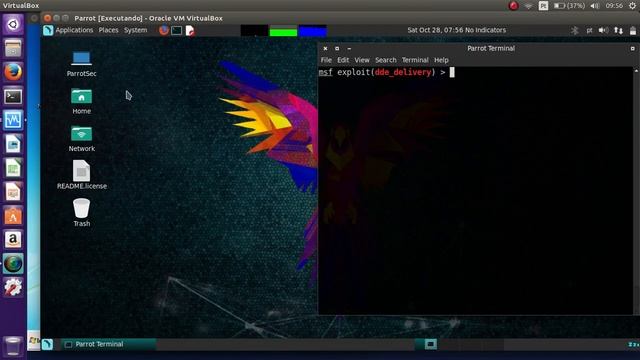640x360 pixels.
Task: Click Ubuntu Wi-Fi indicator
Action: (x=529, y=6)
